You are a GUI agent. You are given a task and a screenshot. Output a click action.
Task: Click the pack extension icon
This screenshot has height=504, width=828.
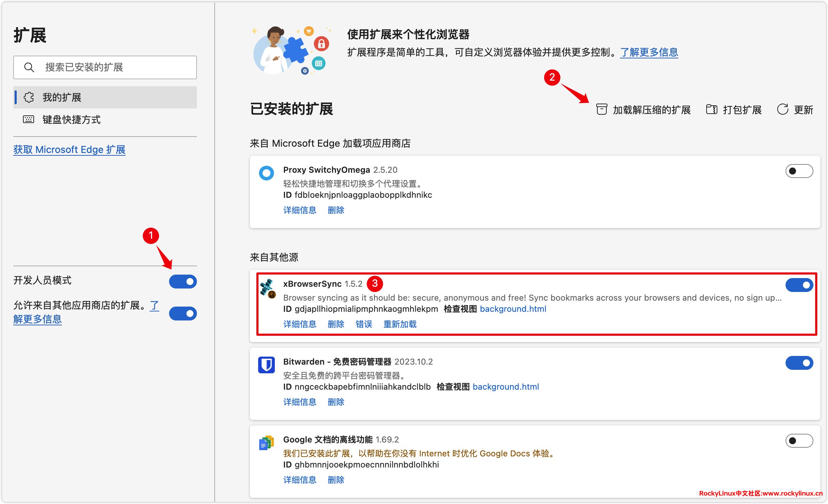click(x=711, y=109)
